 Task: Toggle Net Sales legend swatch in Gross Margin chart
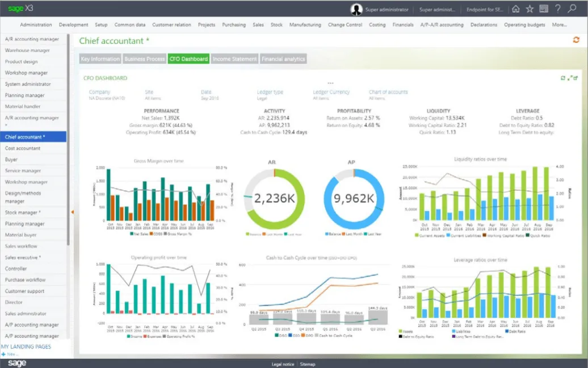click(131, 233)
